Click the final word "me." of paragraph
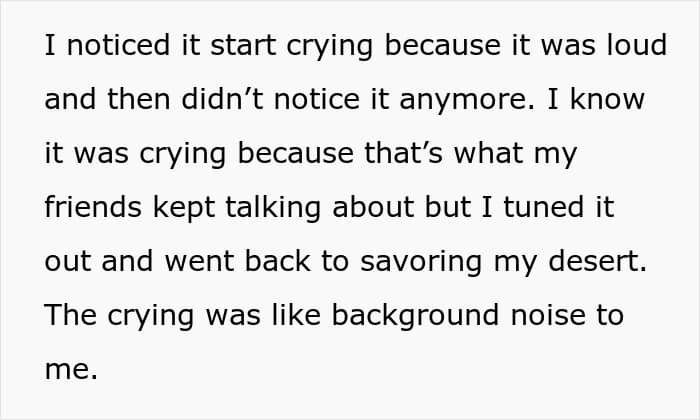The width and height of the screenshot is (700, 420). coord(71,369)
